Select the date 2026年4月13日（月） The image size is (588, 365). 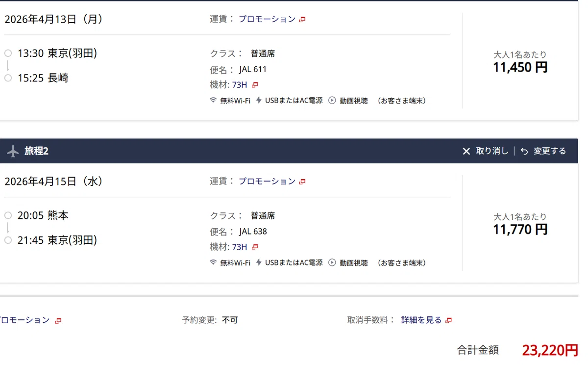(53, 19)
